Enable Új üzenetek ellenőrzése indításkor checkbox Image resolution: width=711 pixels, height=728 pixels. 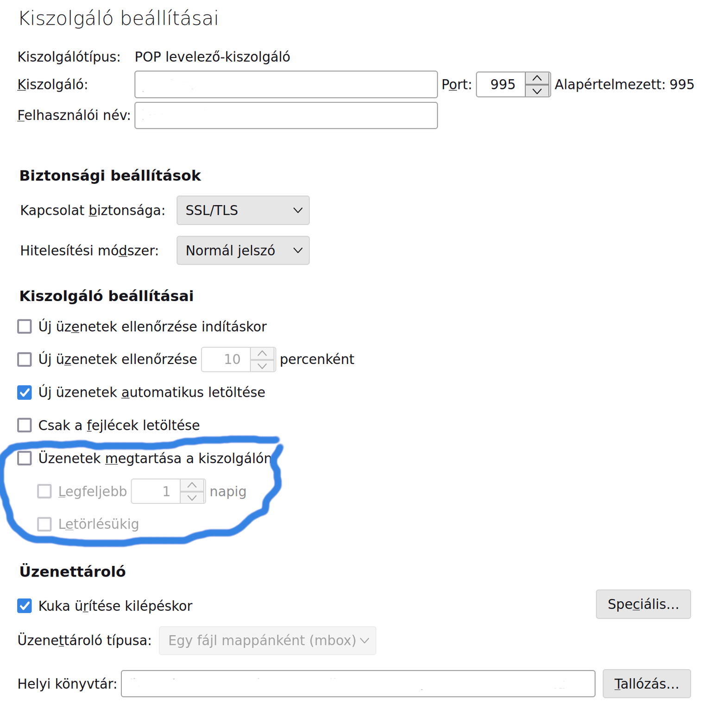point(25,326)
